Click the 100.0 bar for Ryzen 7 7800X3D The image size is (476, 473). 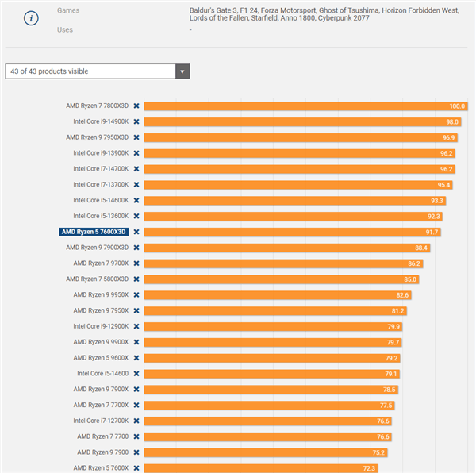(x=305, y=106)
